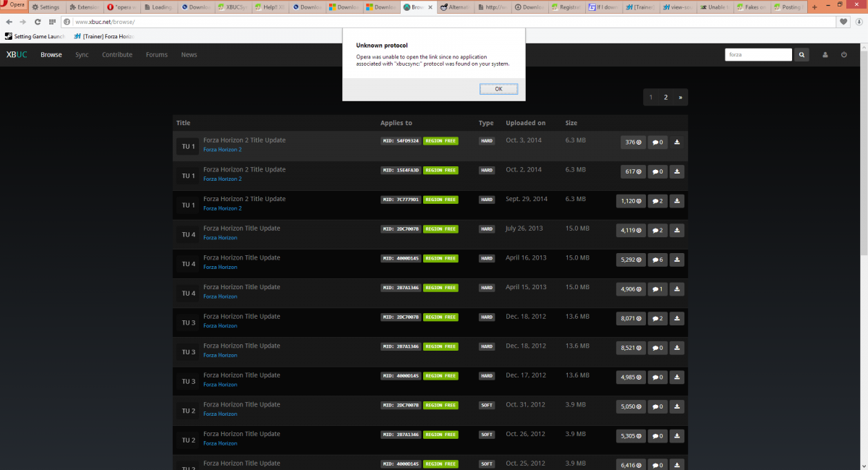Click OK in the Unknown protocol dialog
The height and width of the screenshot is (470, 868).
(x=498, y=89)
